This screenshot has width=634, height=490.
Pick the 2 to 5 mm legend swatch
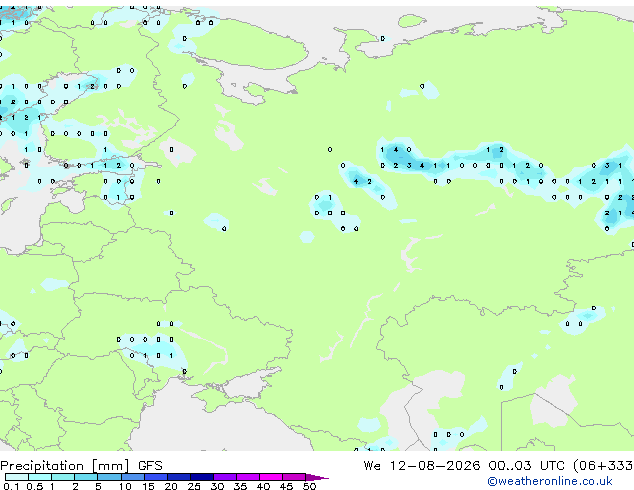(86, 477)
